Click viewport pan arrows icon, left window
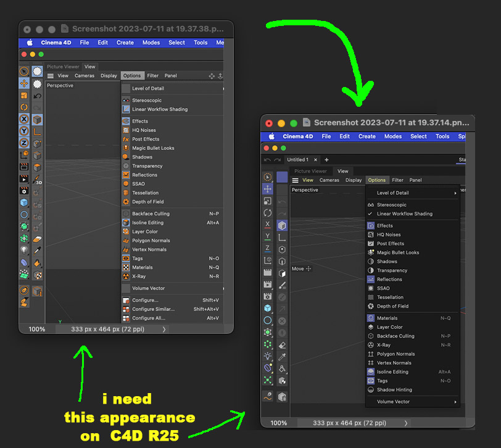This screenshot has width=501, height=448. pos(212,76)
